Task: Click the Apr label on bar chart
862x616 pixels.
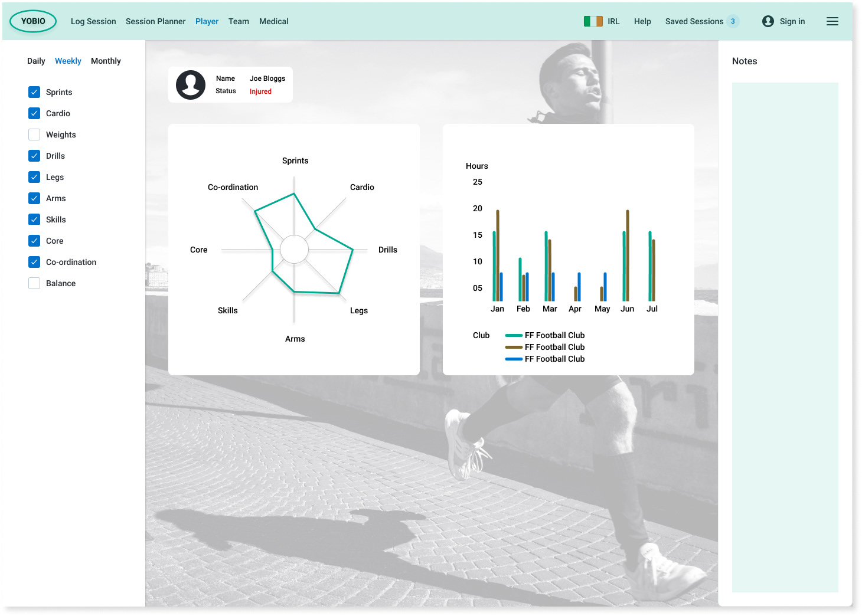Action: pyautogui.click(x=575, y=309)
